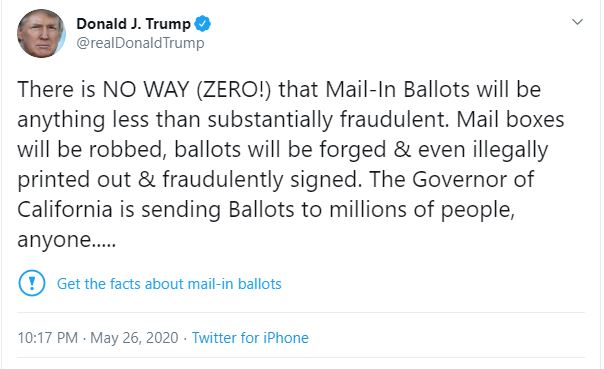
Task: Click the Twitter for iPhone source link
Action: tap(250, 338)
